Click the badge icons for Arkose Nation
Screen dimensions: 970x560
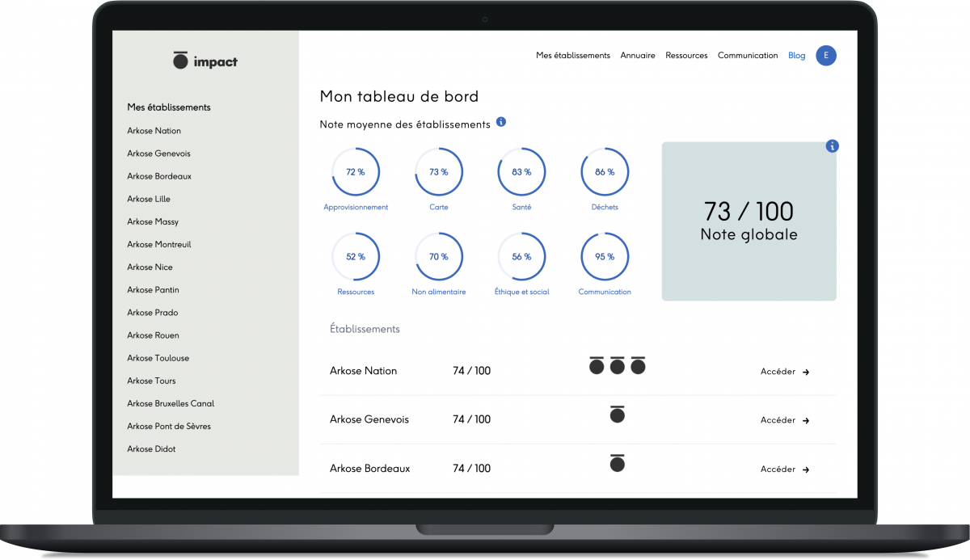tap(618, 365)
